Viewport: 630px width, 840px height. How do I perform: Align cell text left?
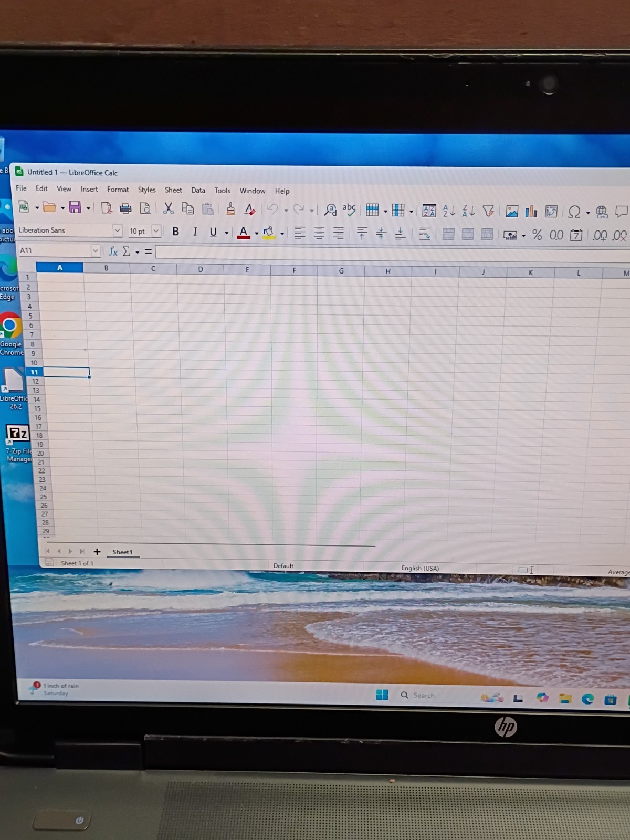click(x=300, y=233)
